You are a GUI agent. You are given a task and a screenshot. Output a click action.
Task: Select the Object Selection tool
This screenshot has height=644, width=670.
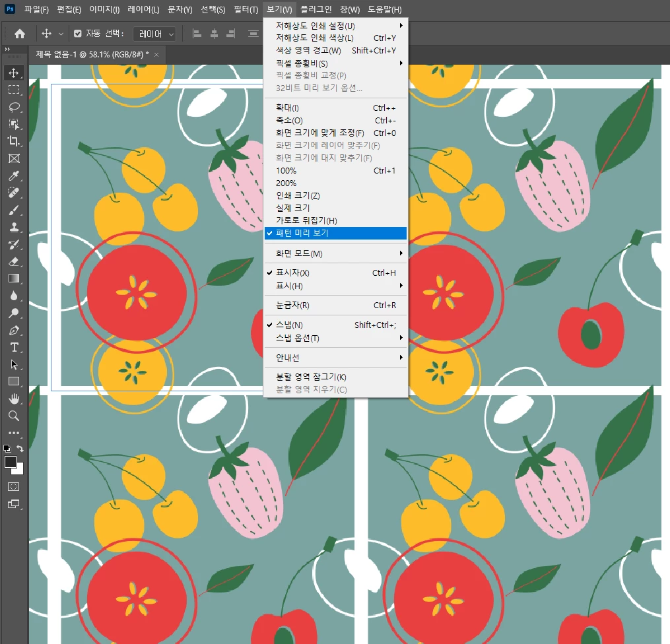[14, 124]
